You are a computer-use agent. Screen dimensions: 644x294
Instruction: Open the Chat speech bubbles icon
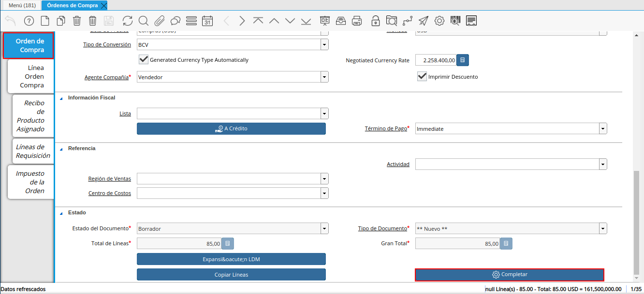point(175,21)
